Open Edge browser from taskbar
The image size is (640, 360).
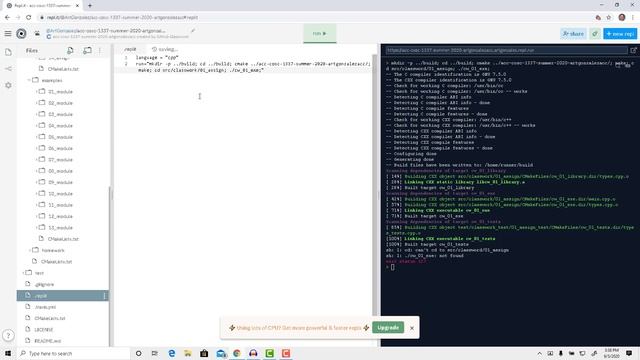pyautogui.click(x=171, y=353)
